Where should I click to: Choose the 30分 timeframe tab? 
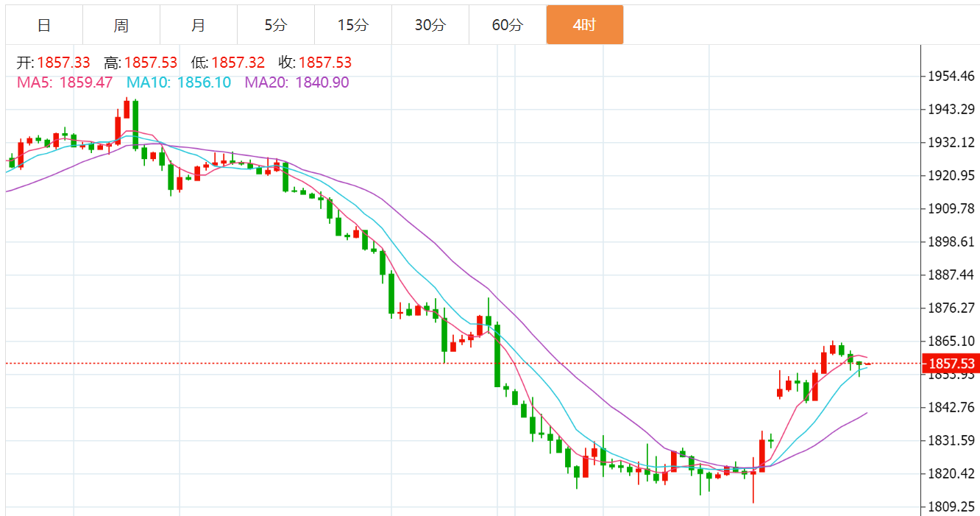click(x=430, y=25)
